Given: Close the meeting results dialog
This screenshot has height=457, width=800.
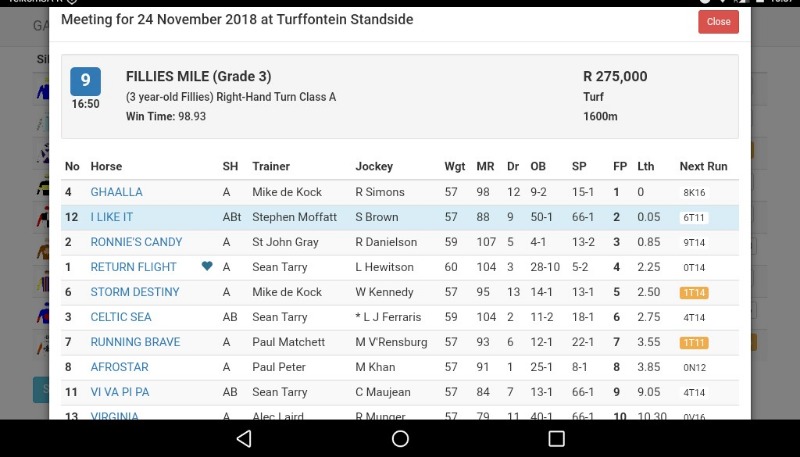Looking at the screenshot, I should [x=718, y=21].
